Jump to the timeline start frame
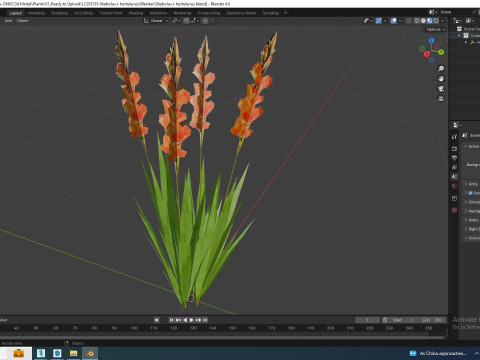 tap(171, 320)
